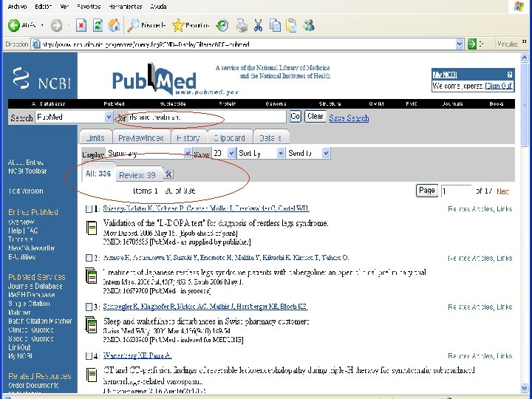
Task: Open the Send to dropdown
Action: coord(308,154)
